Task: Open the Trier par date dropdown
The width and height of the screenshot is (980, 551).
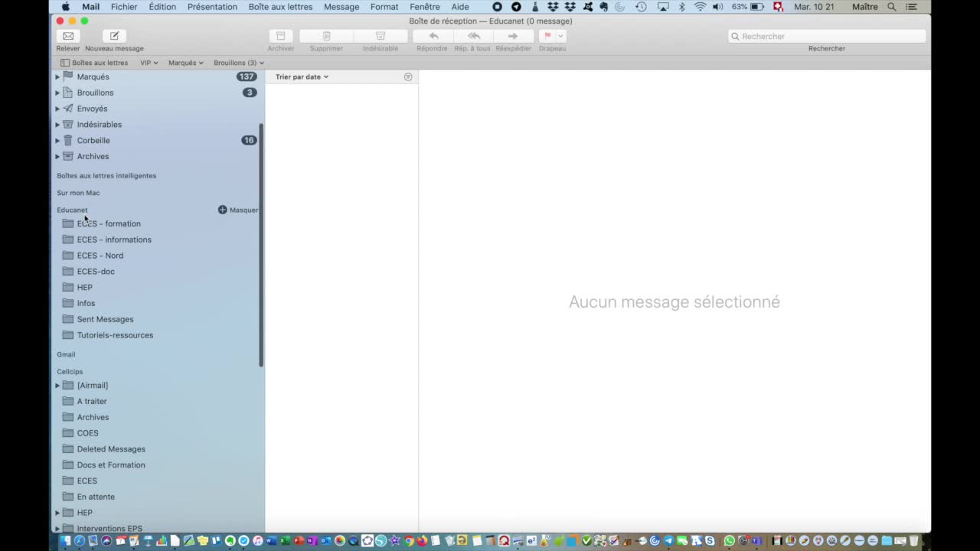Action: pos(302,77)
